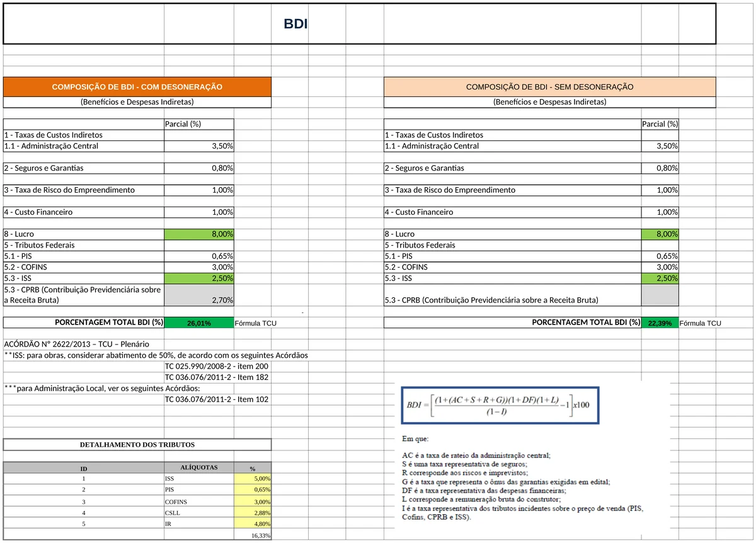Click the left table ISS 2,50% cell
The height and width of the screenshot is (543, 756).
click(199, 278)
